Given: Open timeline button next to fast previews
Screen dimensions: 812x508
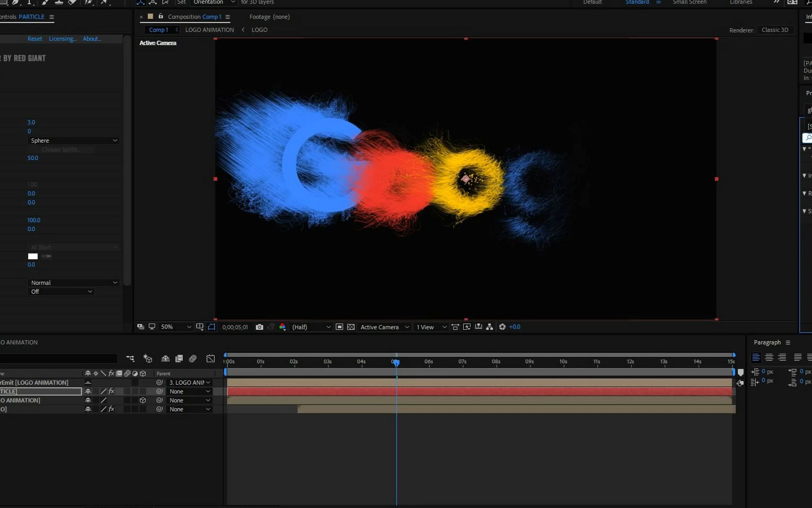Looking at the screenshot, I should [478, 327].
